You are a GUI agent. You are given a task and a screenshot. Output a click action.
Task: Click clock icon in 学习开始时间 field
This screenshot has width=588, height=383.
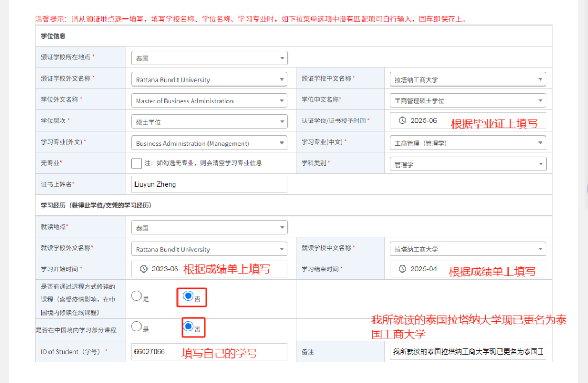point(144,269)
